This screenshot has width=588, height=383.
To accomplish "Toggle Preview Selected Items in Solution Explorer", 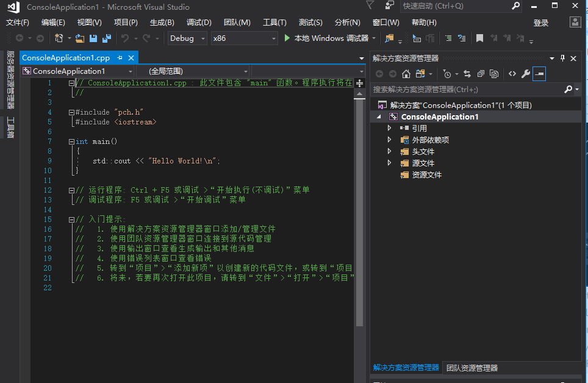I will 539,74.
